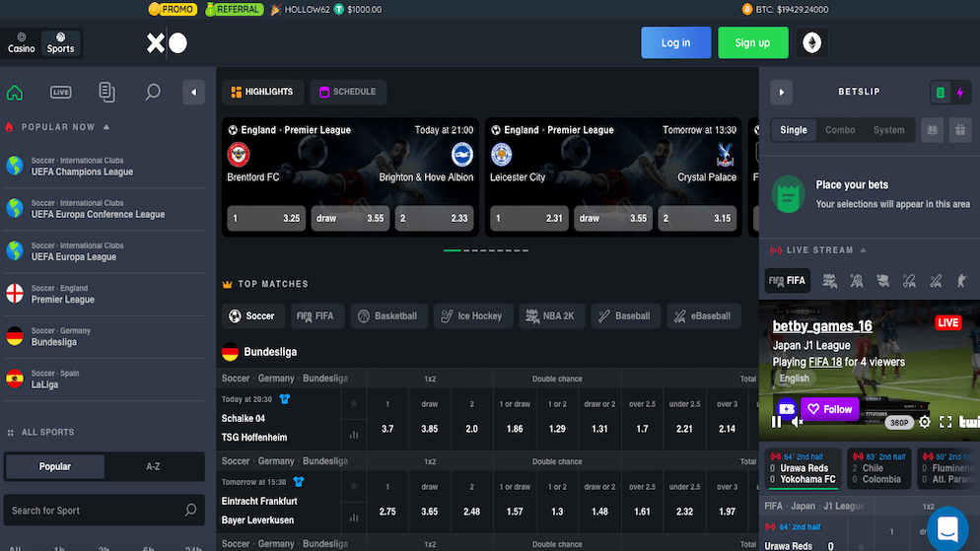Open the LIVE events icon
Image resolution: width=980 pixels, height=551 pixels.
[x=60, y=93]
